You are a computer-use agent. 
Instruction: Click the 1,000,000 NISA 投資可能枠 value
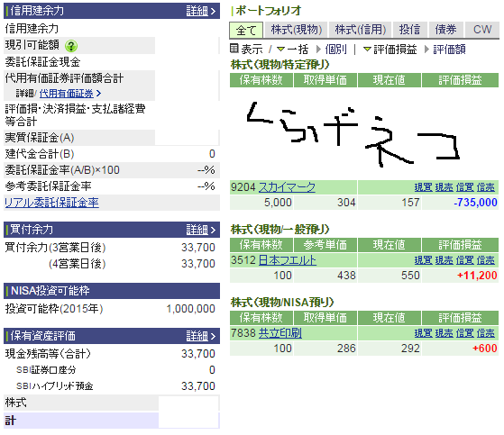tap(190, 309)
